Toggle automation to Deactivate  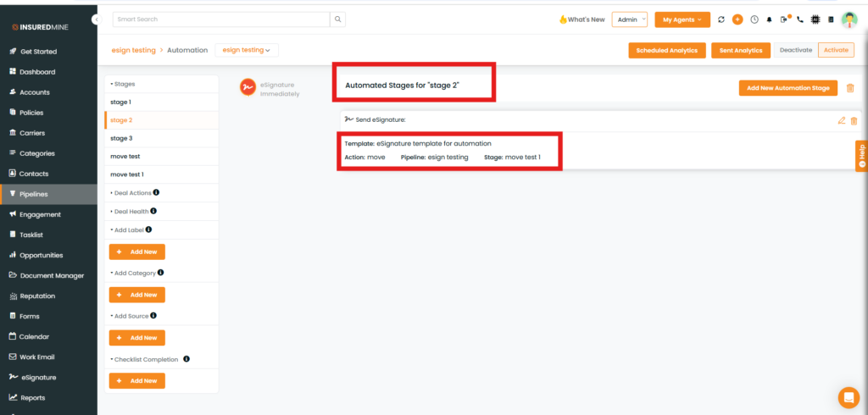click(795, 50)
